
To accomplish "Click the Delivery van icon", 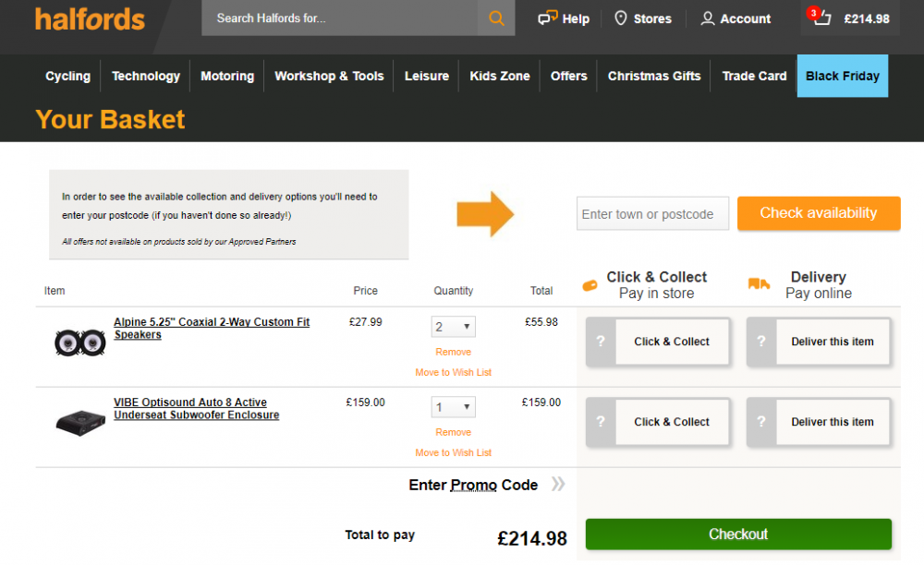I will (759, 283).
